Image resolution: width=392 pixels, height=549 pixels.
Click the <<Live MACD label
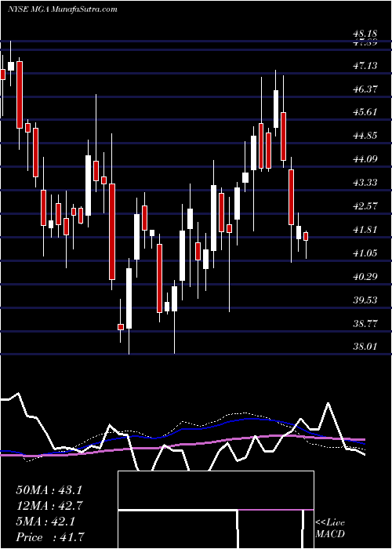[x=330, y=529]
